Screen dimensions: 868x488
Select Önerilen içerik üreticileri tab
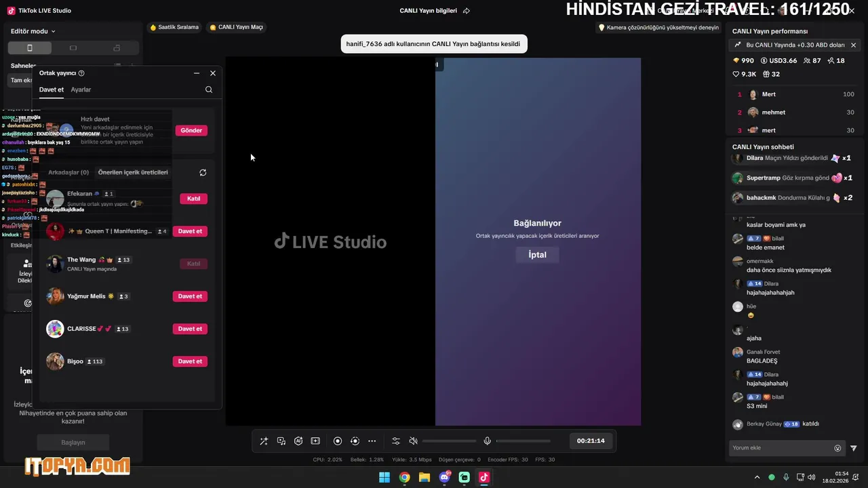point(133,172)
